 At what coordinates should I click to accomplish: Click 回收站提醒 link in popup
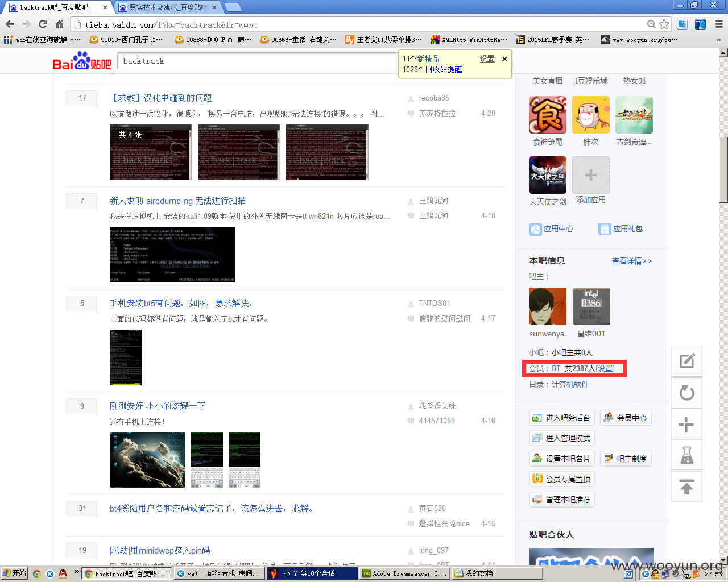point(444,69)
